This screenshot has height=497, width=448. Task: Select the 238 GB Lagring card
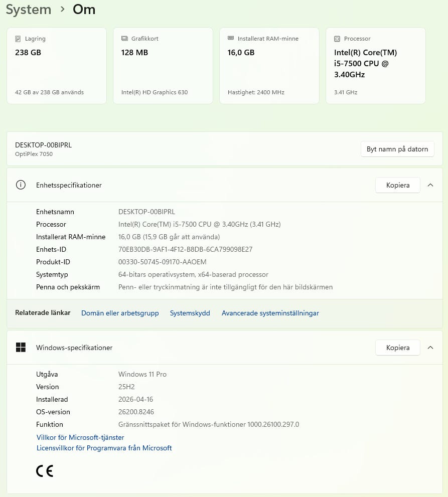pos(56,66)
